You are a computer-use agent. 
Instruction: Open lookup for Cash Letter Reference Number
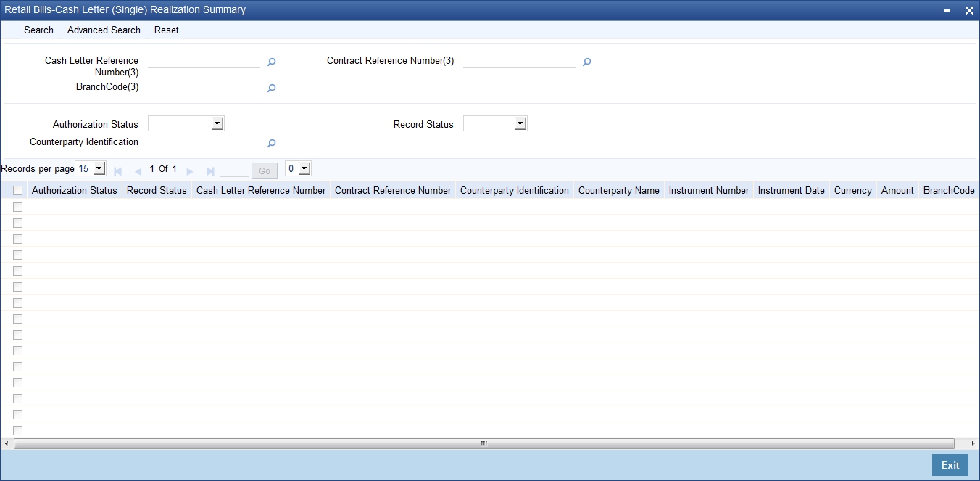pos(272,62)
